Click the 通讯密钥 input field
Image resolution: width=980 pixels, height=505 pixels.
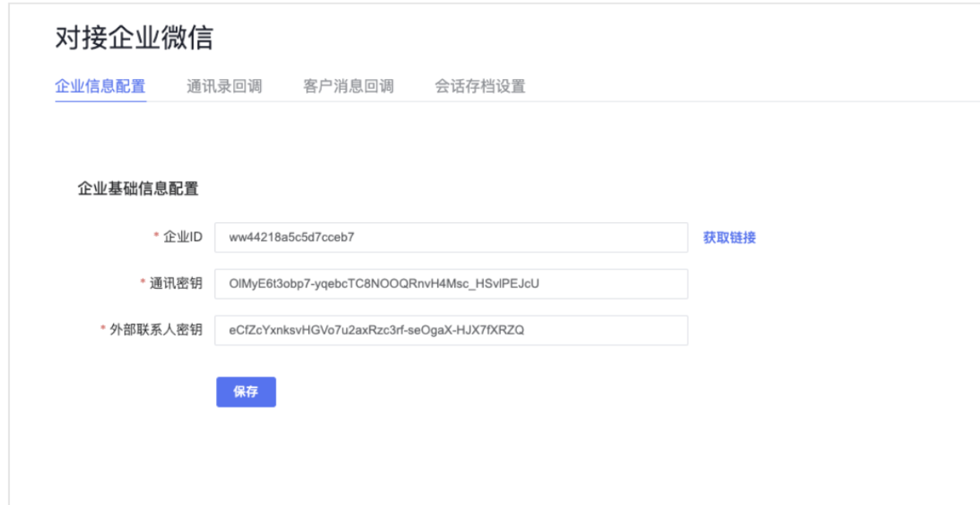(x=451, y=283)
